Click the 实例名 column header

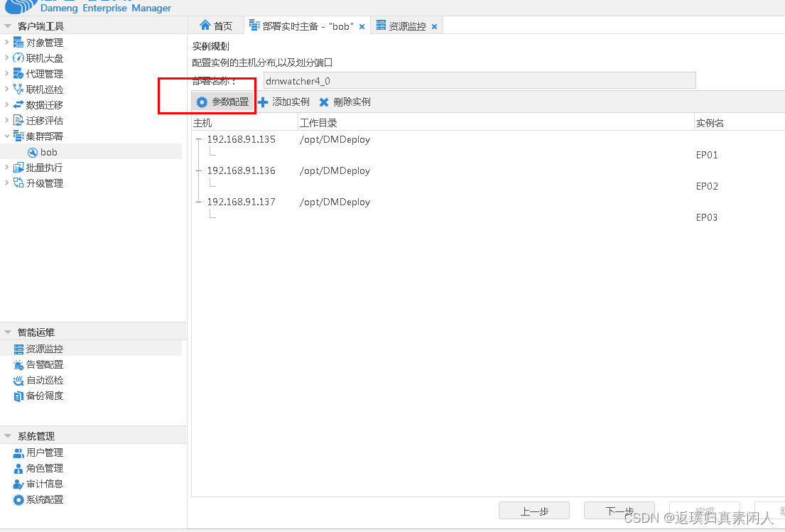coord(740,123)
